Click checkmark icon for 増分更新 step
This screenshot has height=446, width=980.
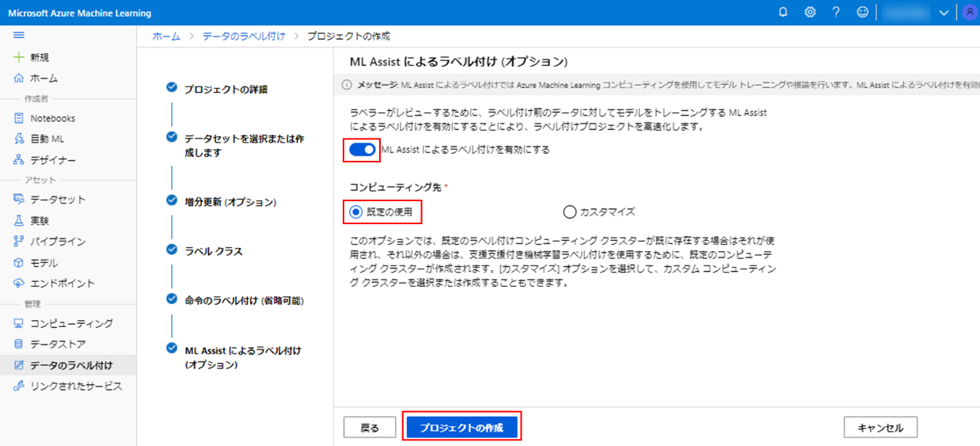[172, 200]
